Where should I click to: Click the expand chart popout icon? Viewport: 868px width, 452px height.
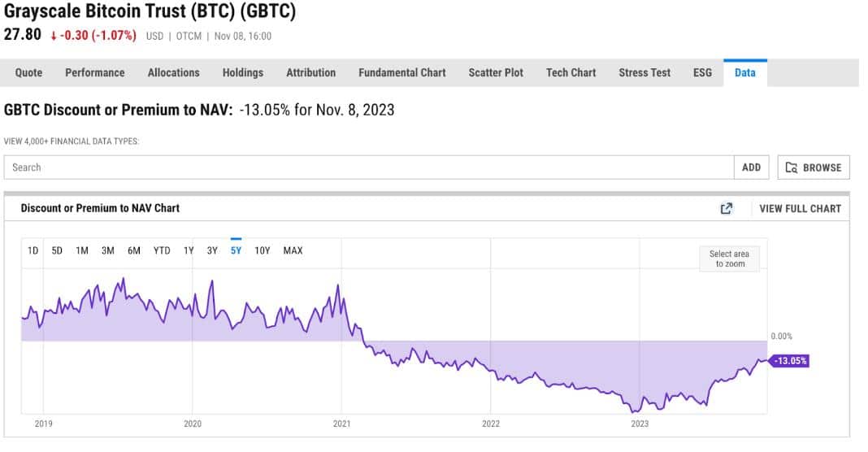[x=727, y=208]
